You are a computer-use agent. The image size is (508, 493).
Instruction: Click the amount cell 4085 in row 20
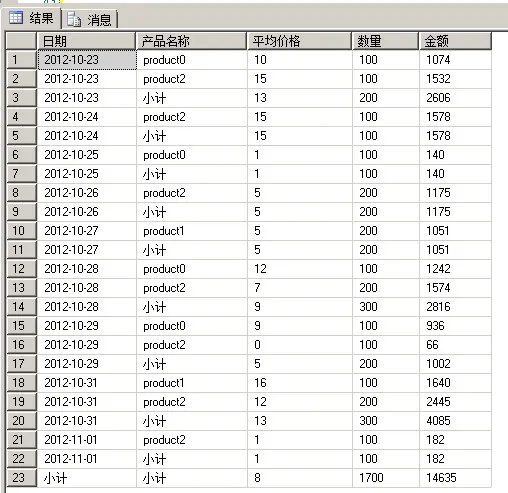point(455,421)
